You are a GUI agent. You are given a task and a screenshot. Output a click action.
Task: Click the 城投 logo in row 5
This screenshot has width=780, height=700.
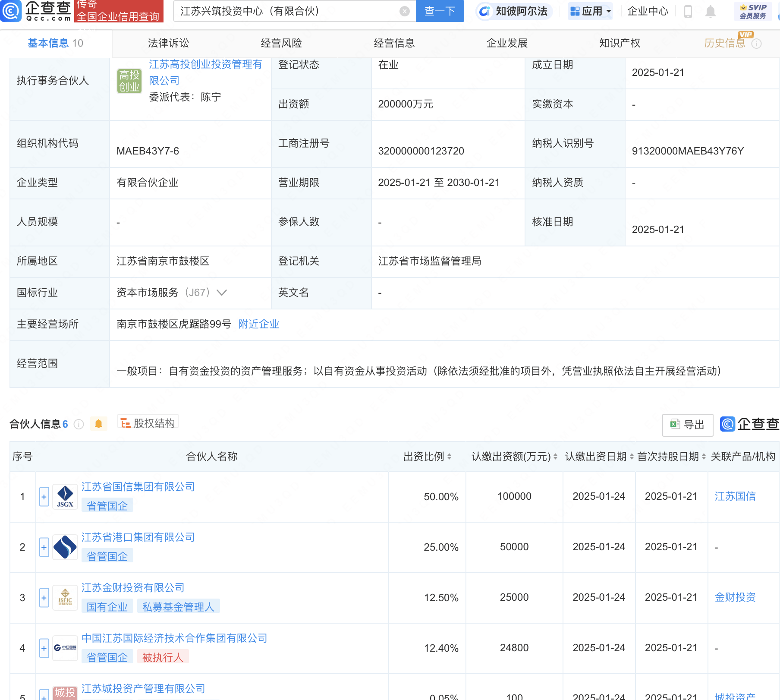[65, 693]
